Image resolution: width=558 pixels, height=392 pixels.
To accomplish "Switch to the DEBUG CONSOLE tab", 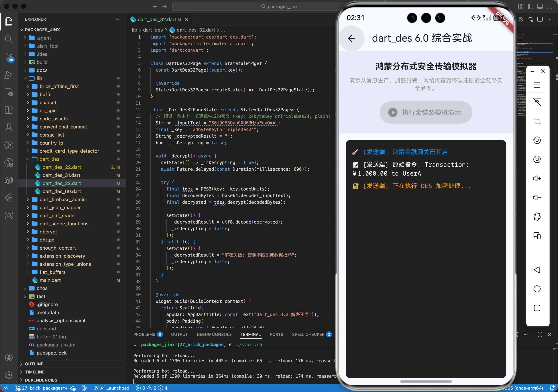I will point(214,334).
